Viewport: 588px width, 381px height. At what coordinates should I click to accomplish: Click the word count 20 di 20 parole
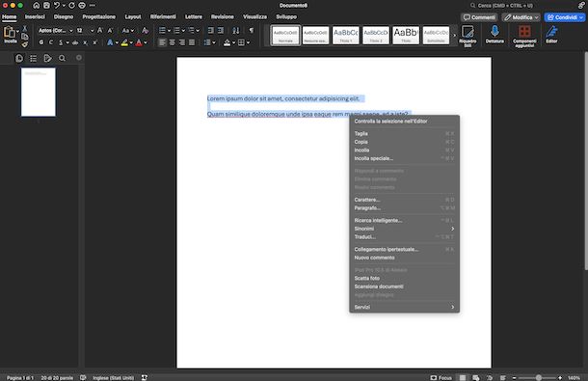coord(57,377)
